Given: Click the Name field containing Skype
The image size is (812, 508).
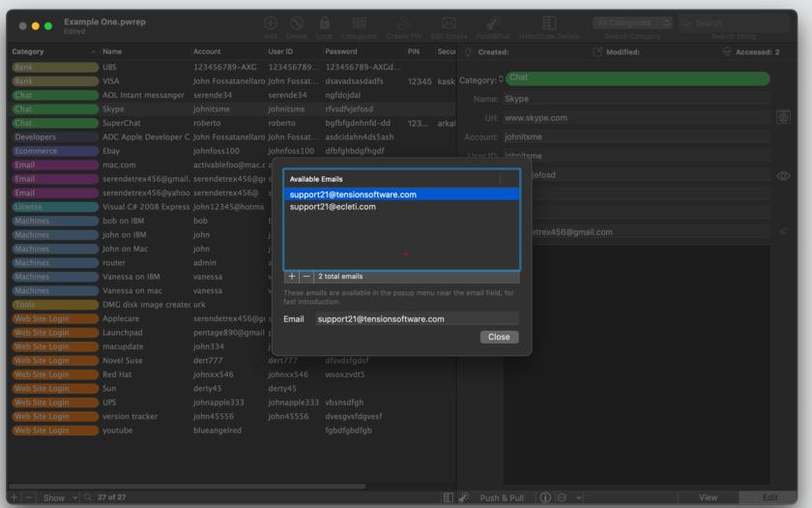Looking at the screenshot, I should coord(636,99).
